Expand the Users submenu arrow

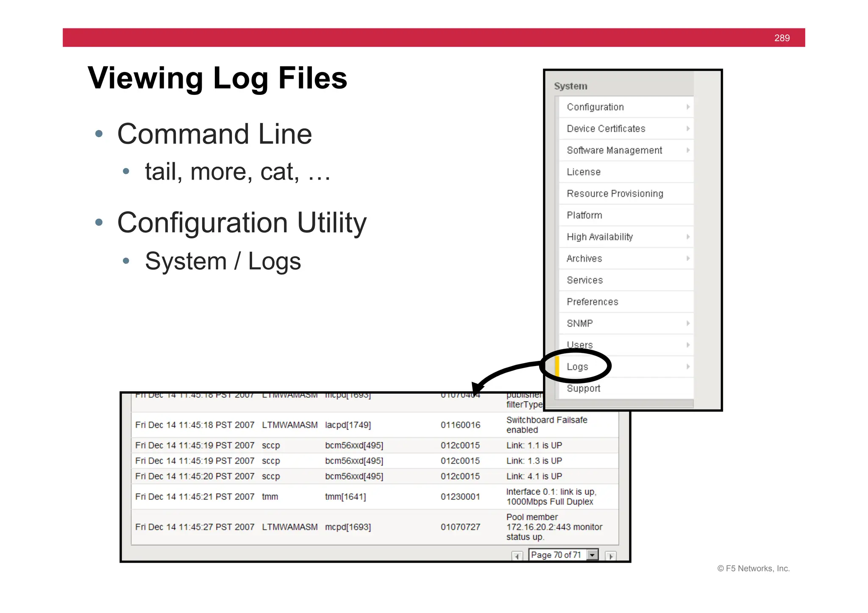tap(688, 345)
